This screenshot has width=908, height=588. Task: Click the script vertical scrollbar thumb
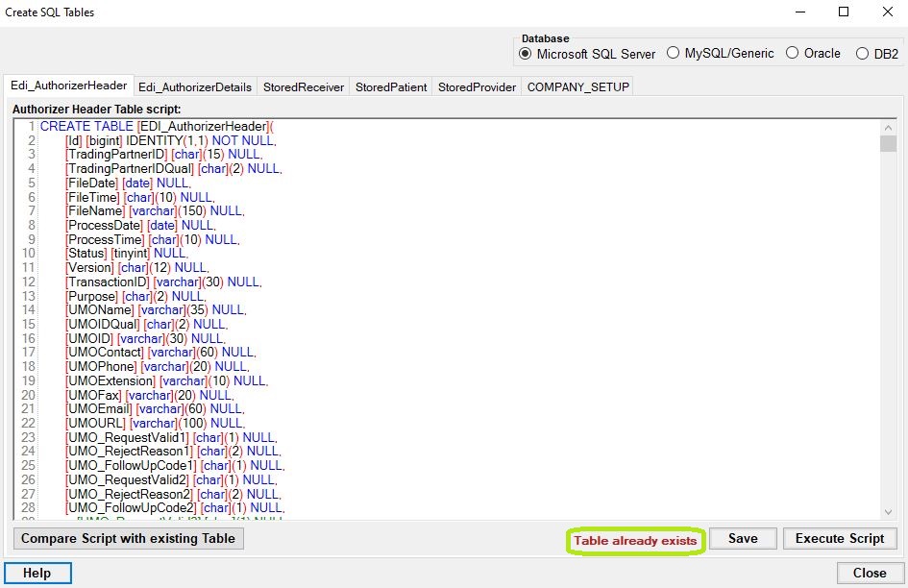pyautogui.click(x=888, y=143)
